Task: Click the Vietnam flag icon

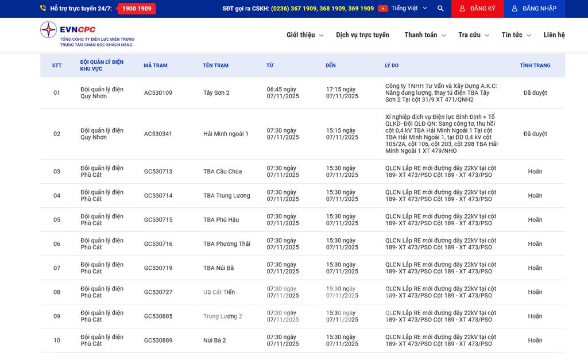Action: pos(383,9)
